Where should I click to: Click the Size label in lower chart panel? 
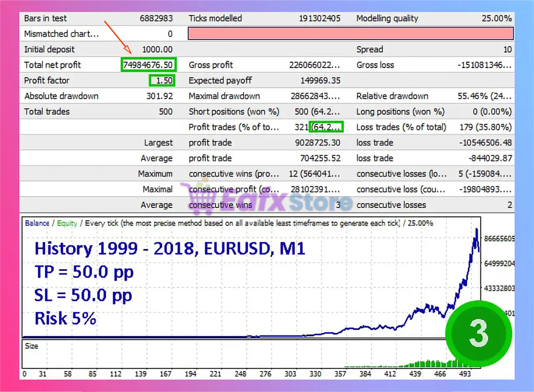(x=31, y=346)
